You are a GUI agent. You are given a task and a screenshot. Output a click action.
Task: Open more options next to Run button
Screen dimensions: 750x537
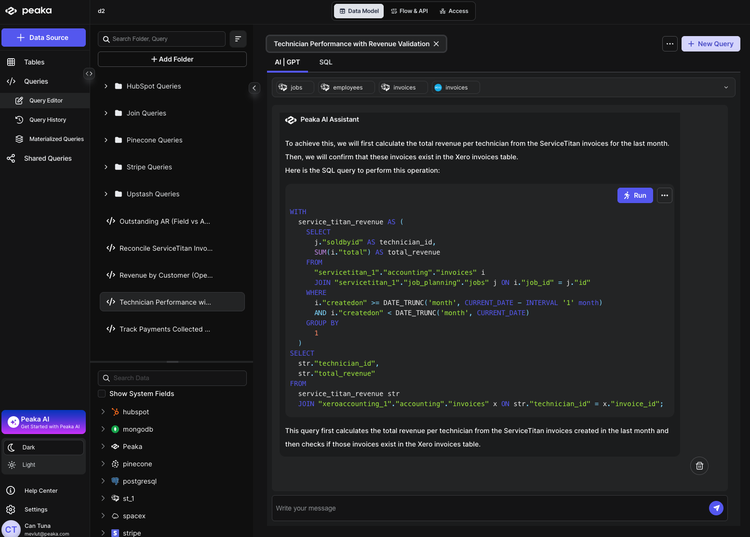coord(665,195)
